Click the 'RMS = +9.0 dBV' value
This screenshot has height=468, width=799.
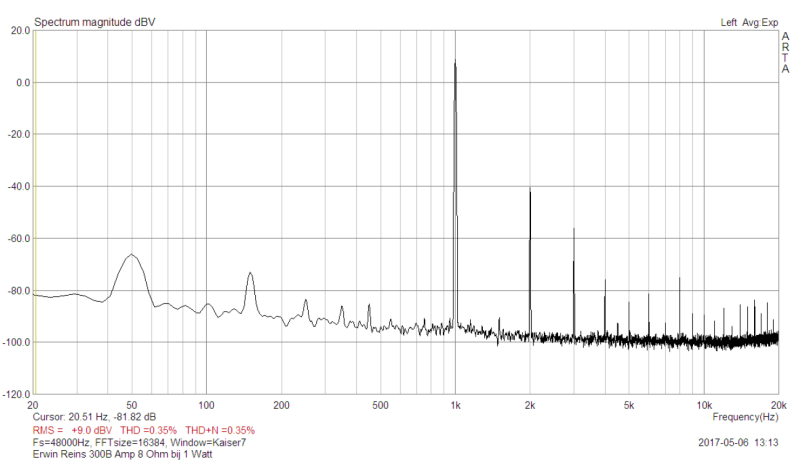coord(72,430)
